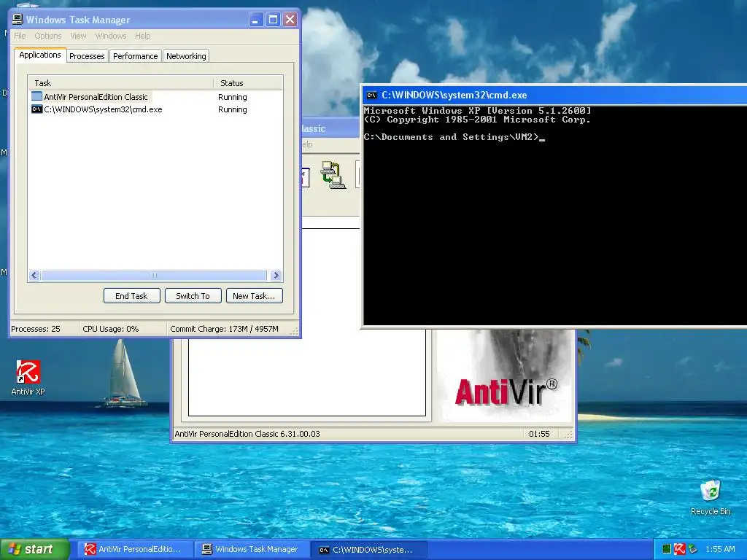Click the horizontal scrollbar thumb in task list
747x560 pixels.
click(x=153, y=275)
